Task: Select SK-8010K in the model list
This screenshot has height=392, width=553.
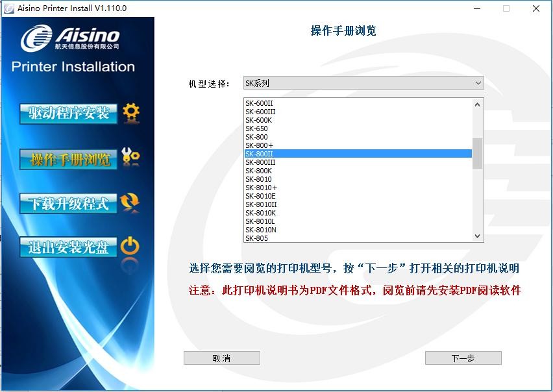Action: (x=358, y=213)
